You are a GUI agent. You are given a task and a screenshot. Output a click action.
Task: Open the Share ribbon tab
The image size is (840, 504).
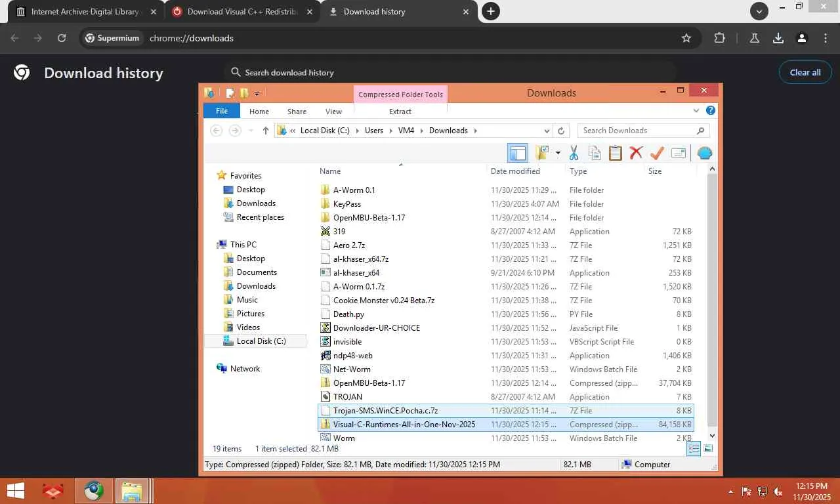coord(297,112)
